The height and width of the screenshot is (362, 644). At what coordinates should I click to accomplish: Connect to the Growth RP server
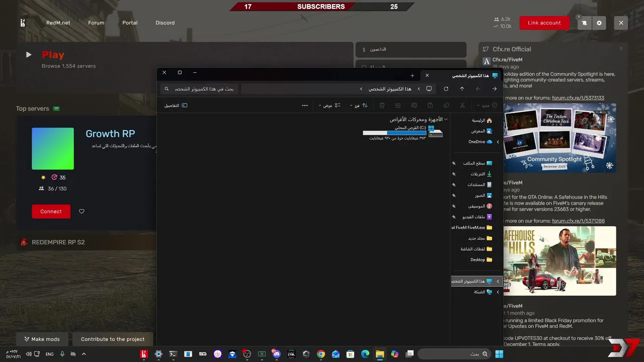[51, 211]
